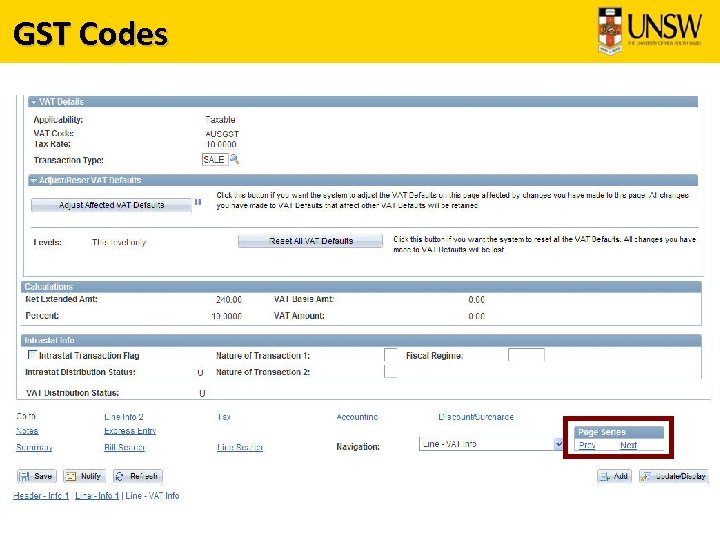This screenshot has height=540, width=720.
Task: Click the Applicability value Taxable
Action: (x=220, y=119)
